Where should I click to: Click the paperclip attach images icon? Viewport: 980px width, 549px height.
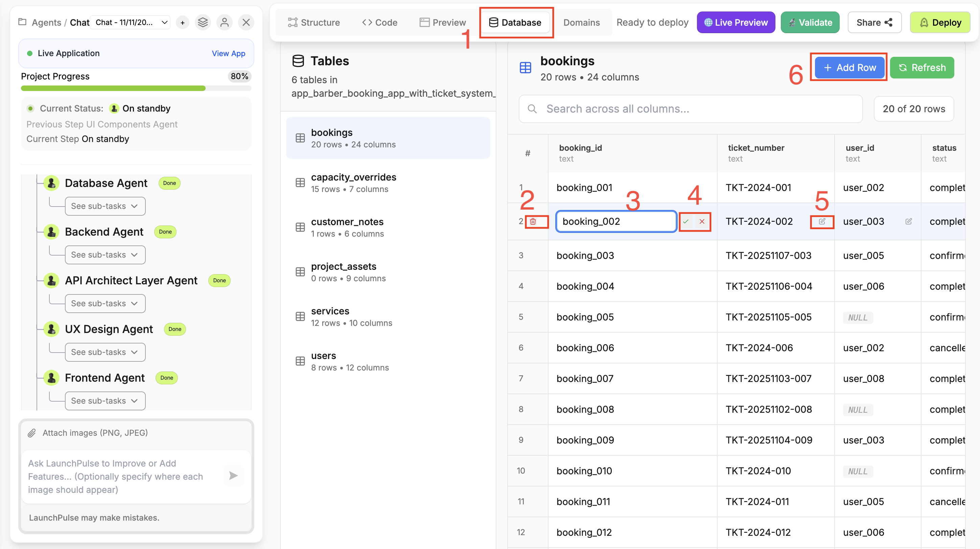32,433
